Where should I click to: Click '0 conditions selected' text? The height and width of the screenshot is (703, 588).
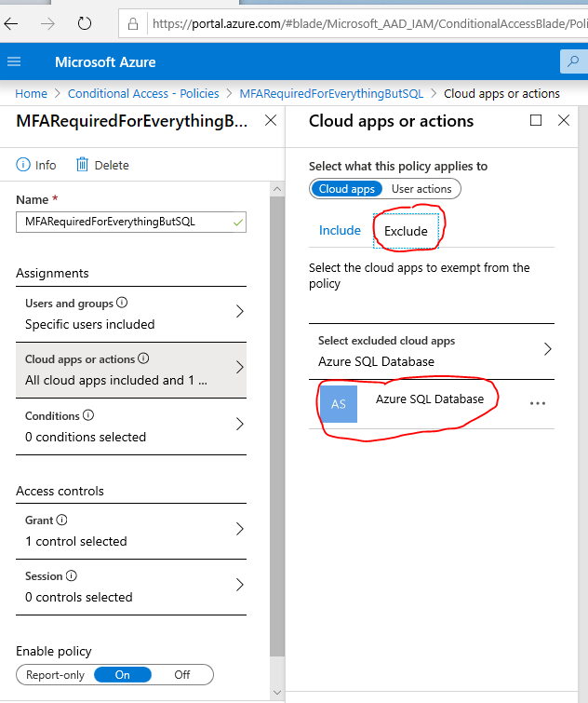86,437
